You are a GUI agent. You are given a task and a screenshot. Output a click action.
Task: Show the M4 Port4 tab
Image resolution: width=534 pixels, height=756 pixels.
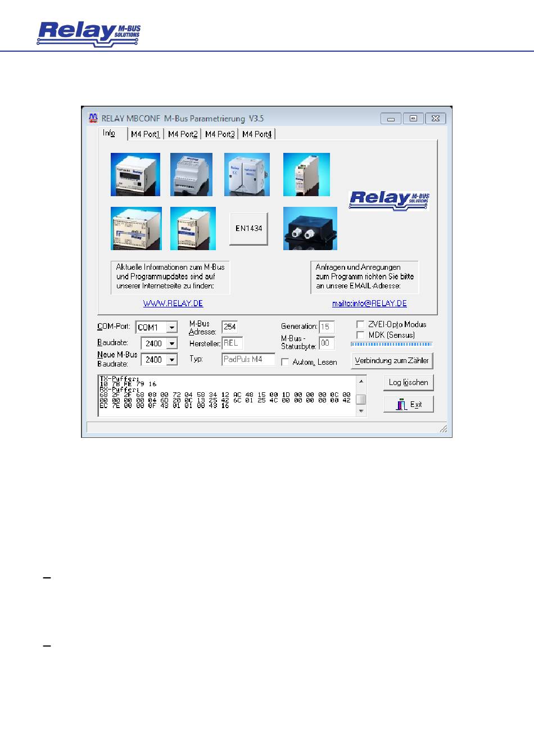(257, 134)
